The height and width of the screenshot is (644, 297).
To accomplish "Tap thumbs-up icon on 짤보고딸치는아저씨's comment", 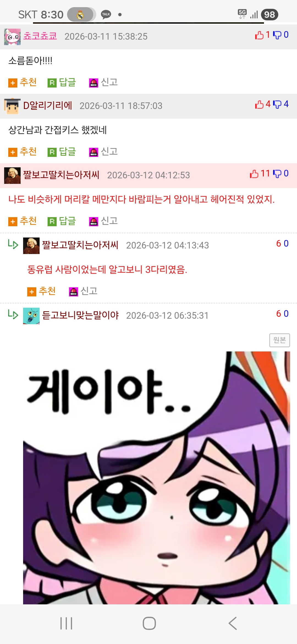I will (254, 174).
